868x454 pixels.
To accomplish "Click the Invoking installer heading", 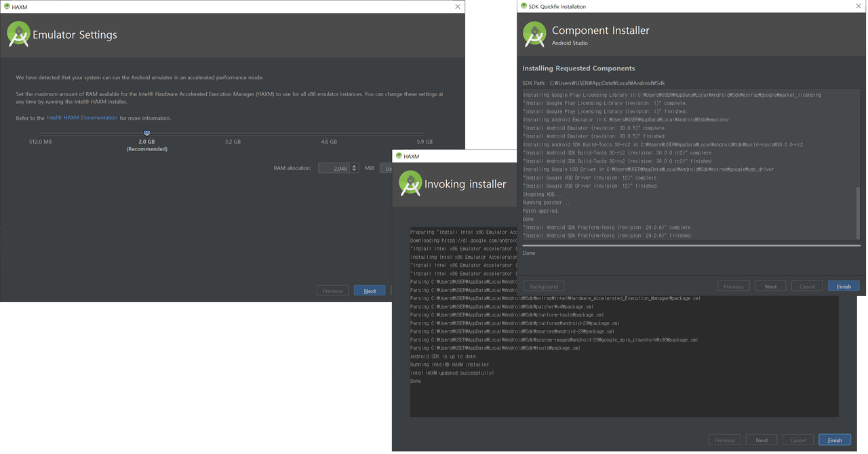I will [465, 184].
